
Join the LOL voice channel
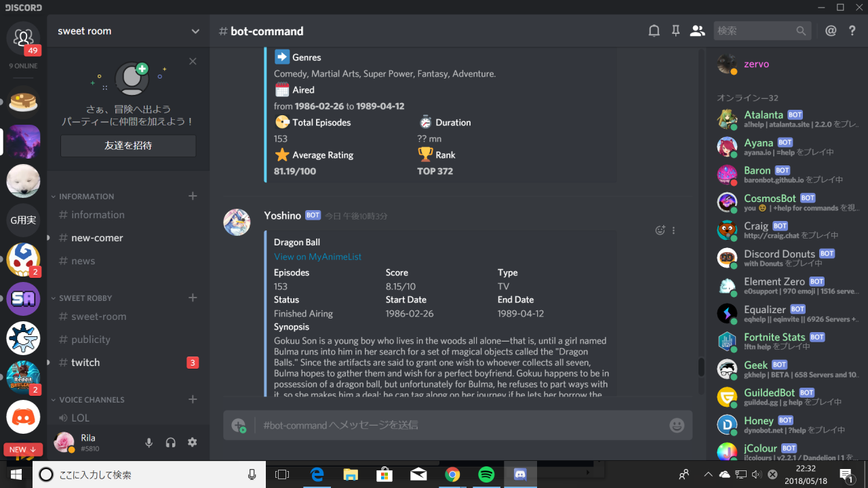[127, 418]
